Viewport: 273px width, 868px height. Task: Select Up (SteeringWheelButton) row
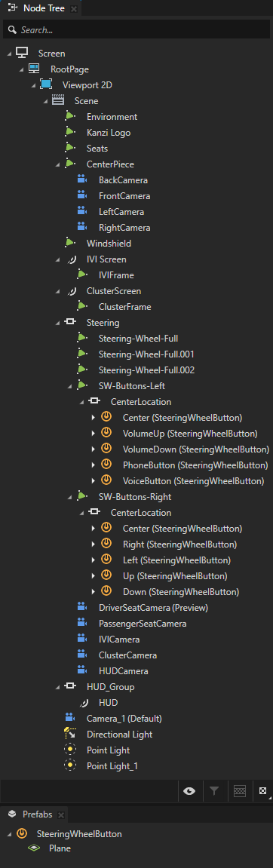175,575
